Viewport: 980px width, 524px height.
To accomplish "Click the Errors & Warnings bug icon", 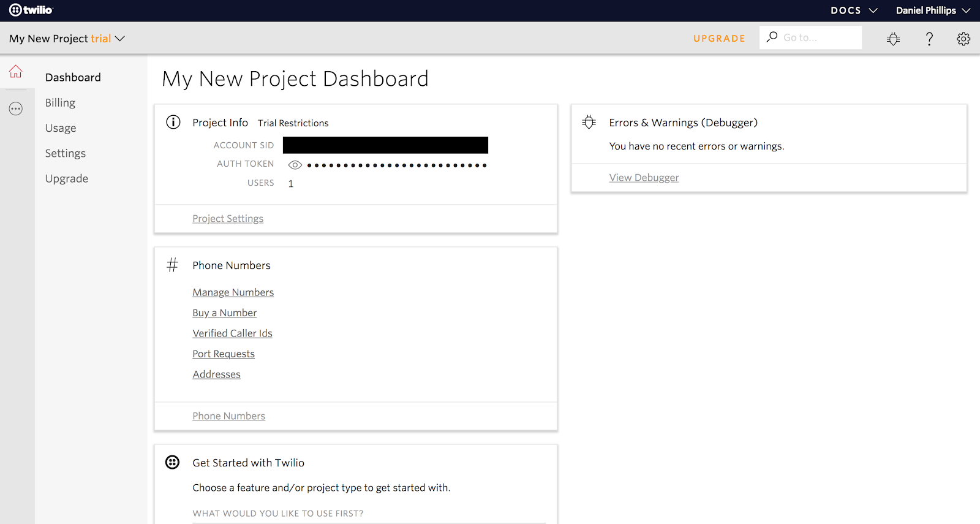I will click(x=589, y=122).
